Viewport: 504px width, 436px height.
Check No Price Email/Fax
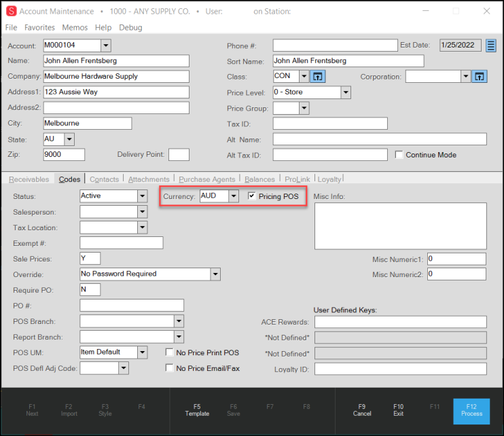(x=169, y=367)
